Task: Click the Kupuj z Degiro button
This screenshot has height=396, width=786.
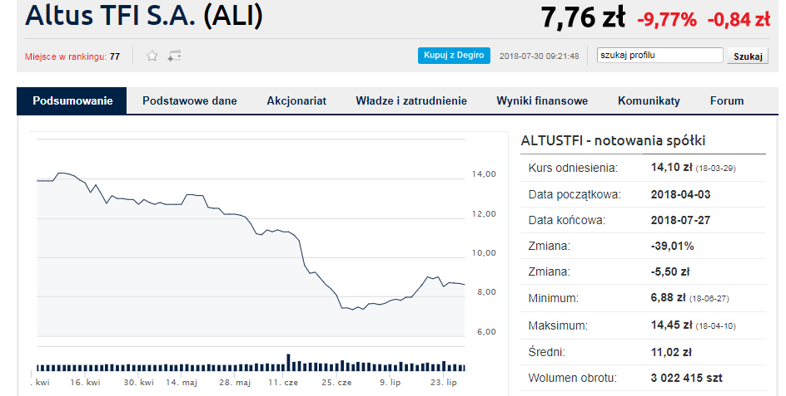Action: (x=454, y=56)
